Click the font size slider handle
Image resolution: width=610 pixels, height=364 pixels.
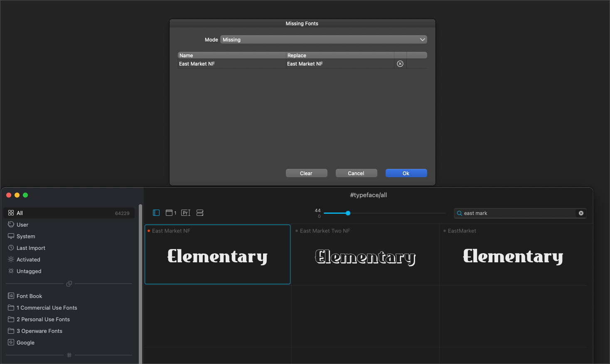(348, 213)
